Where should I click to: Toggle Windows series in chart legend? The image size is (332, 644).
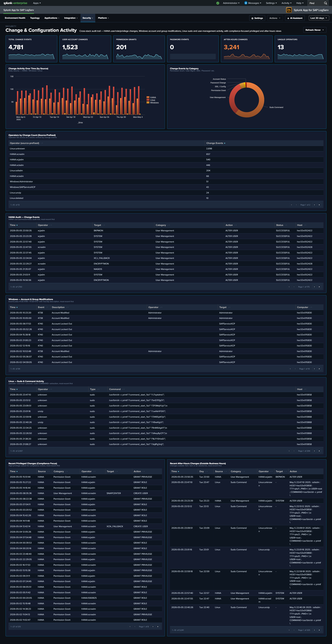153,103
